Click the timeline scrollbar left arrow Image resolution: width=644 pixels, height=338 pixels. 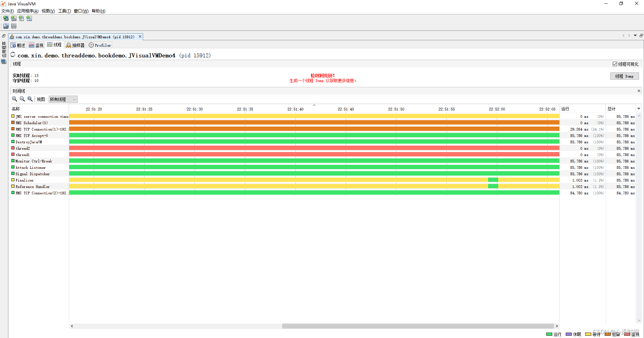72,326
